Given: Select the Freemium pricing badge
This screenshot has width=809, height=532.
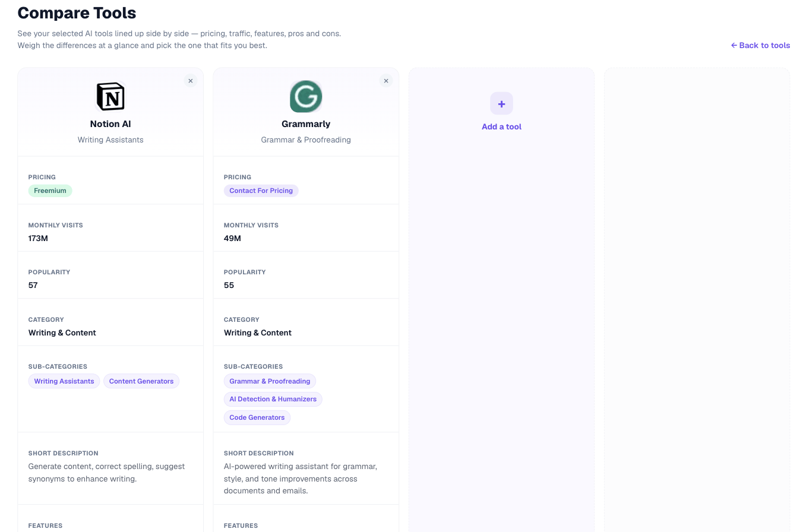Looking at the screenshot, I should click(x=50, y=191).
